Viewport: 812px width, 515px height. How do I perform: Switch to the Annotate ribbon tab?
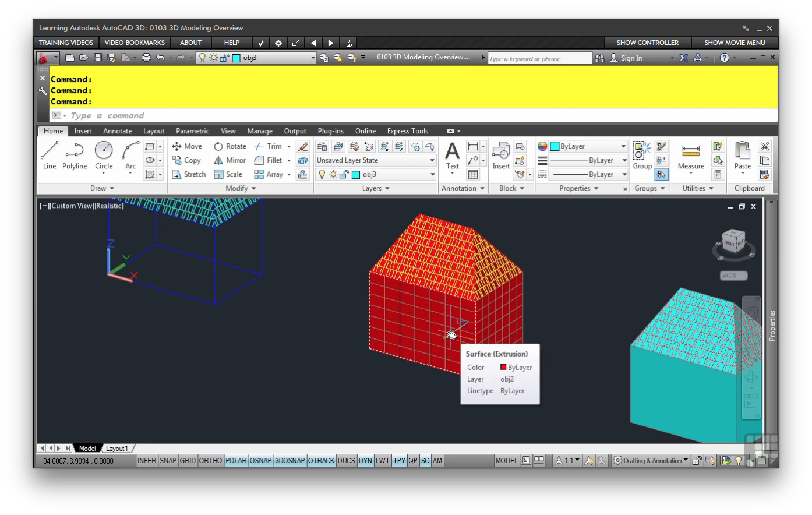tap(117, 131)
